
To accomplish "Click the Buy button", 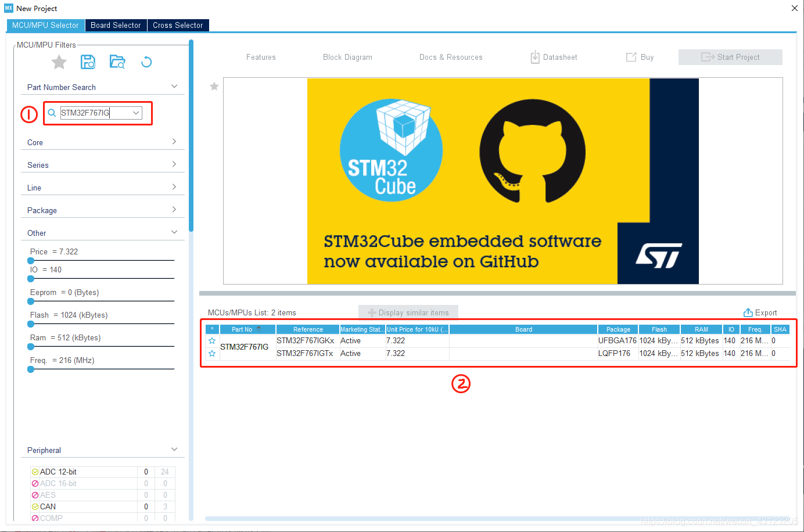I will (640, 57).
